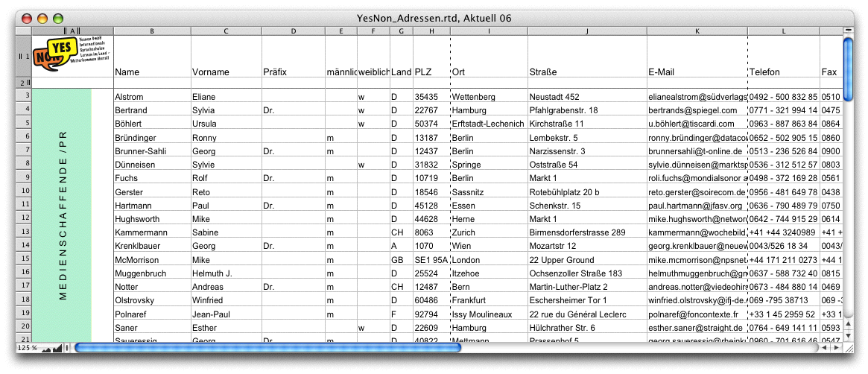Click the horizontal scrollbar's right arrow
The width and height of the screenshot is (868, 374).
point(835,348)
